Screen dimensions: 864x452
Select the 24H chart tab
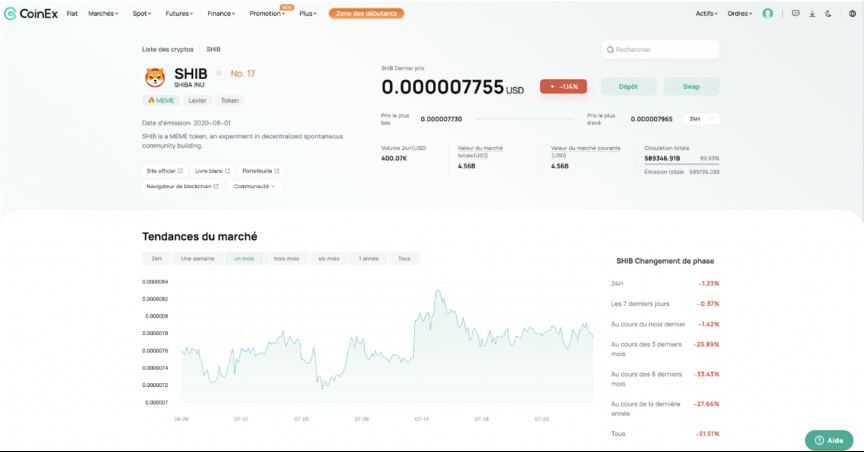pyautogui.click(x=156, y=259)
